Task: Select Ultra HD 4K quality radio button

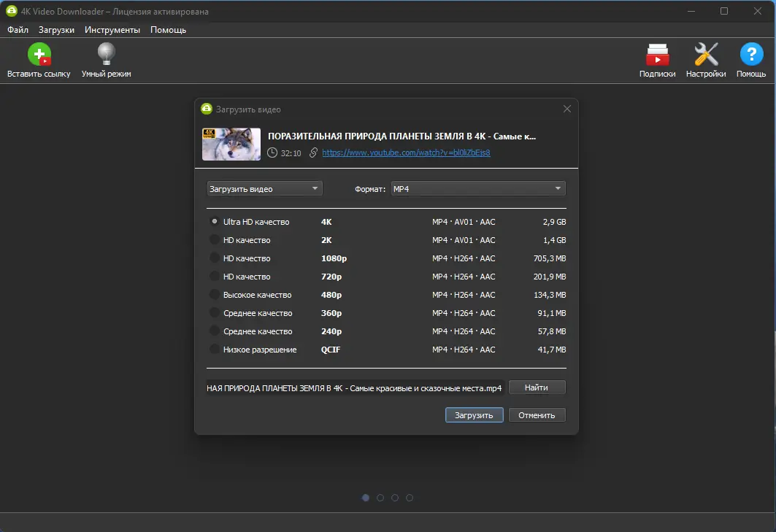Action: click(x=215, y=222)
